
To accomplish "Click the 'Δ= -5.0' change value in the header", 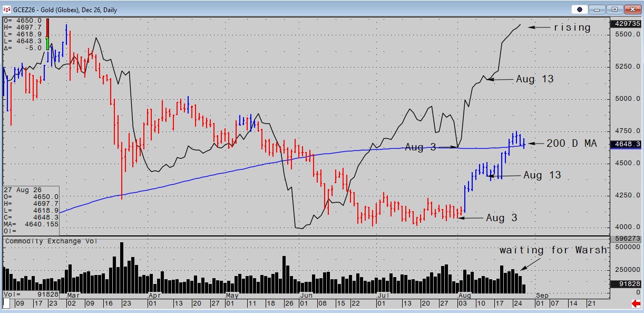I will click(x=23, y=48).
